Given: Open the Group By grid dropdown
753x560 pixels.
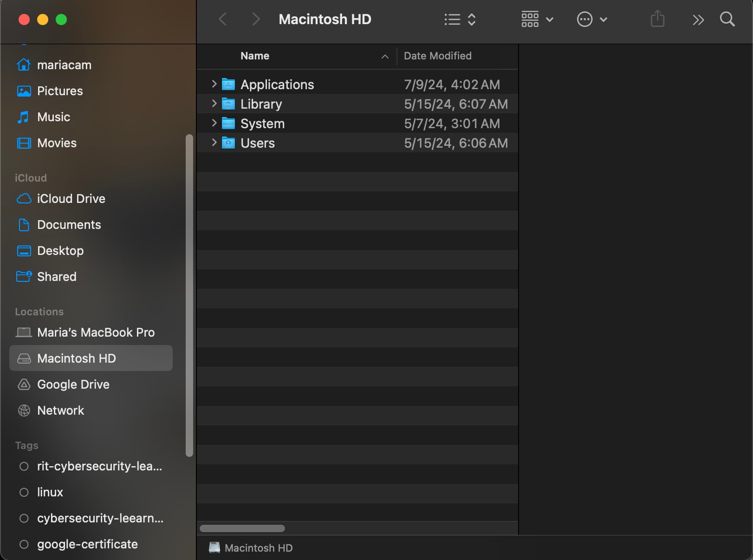Looking at the screenshot, I should [537, 20].
